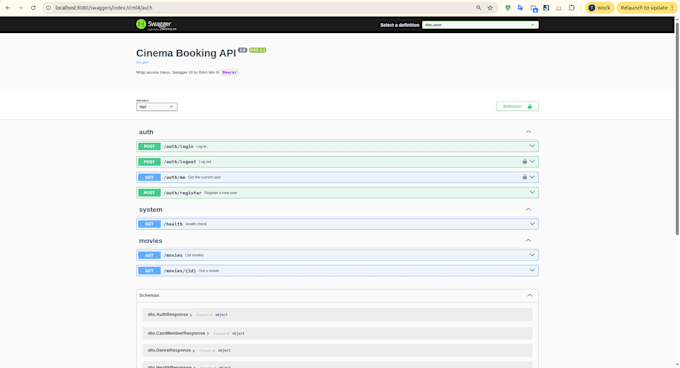Open the translate extension icon
Image resolution: width=680 pixels, height=368 pixels.
pyautogui.click(x=520, y=8)
